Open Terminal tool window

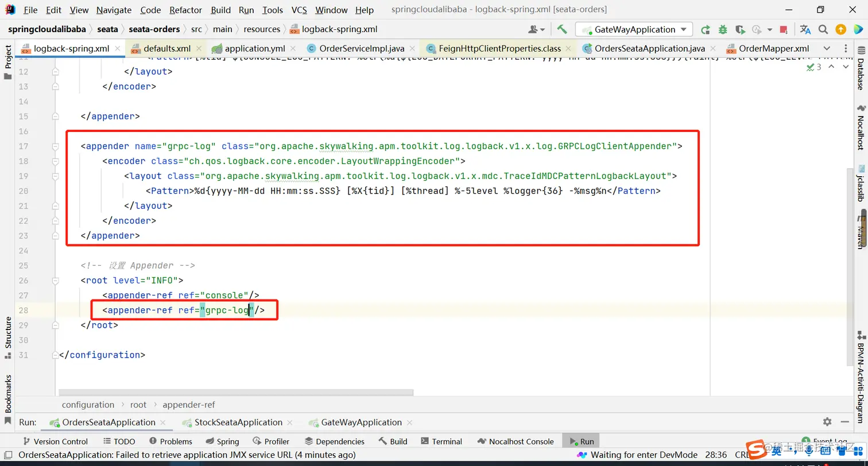pyautogui.click(x=441, y=441)
